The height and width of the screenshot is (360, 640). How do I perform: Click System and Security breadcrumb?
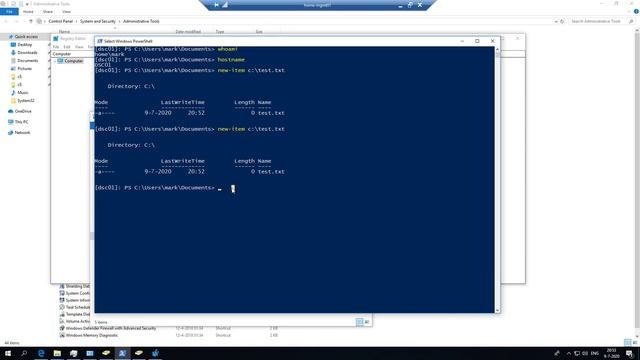[98, 21]
